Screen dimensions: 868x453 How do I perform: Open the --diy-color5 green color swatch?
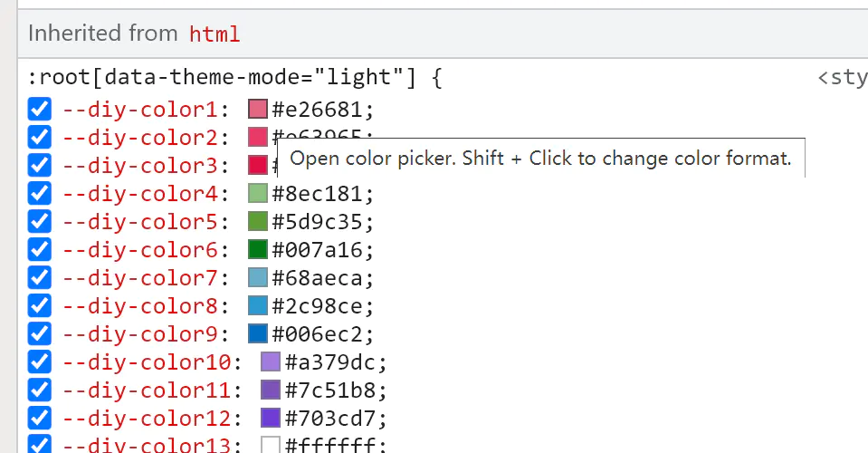click(258, 223)
